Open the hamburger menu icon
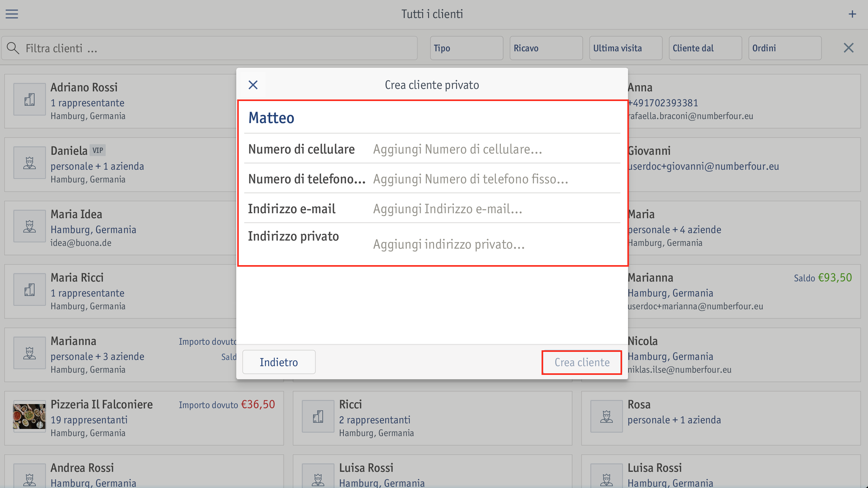Screen dimensions: 868x488 point(12,14)
